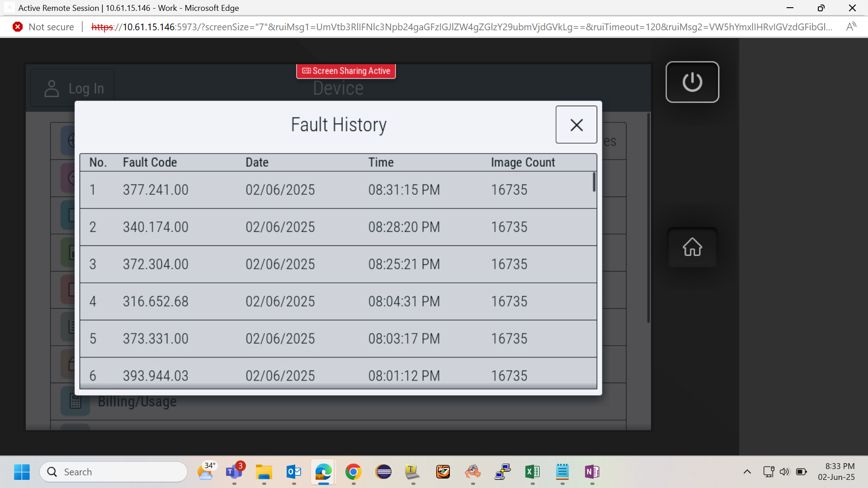Screen dimensions: 868x488
Task: Show hidden system tray icons chevron
Action: [747, 472]
